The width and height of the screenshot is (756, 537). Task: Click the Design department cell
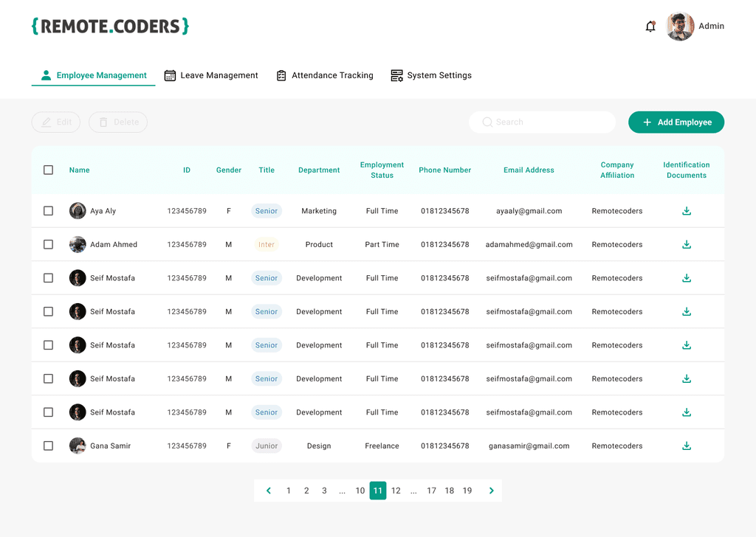tap(319, 446)
